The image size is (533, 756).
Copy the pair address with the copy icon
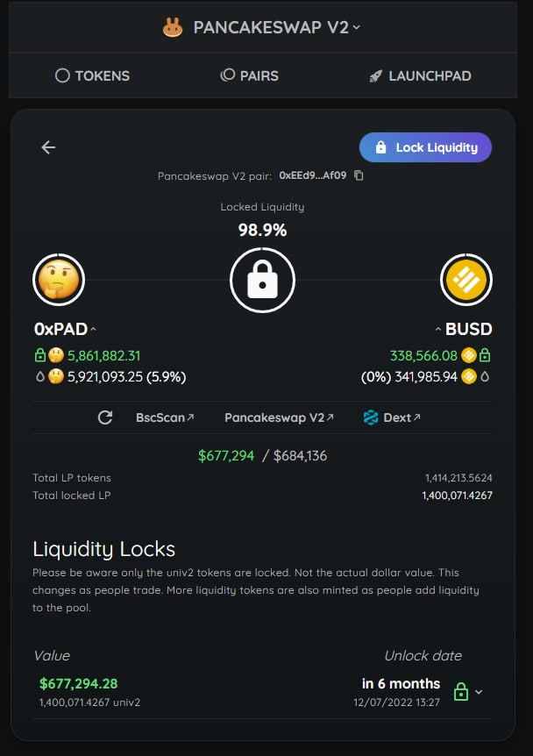359,175
